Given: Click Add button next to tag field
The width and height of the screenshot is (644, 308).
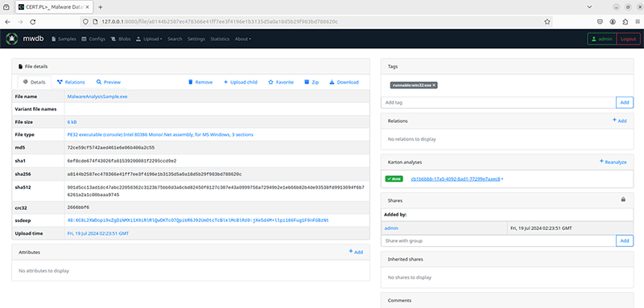Looking at the screenshot, I should point(625,102).
